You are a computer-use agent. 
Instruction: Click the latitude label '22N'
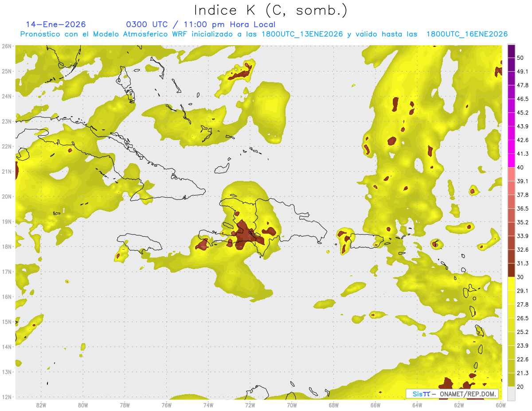click(x=7, y=146)
